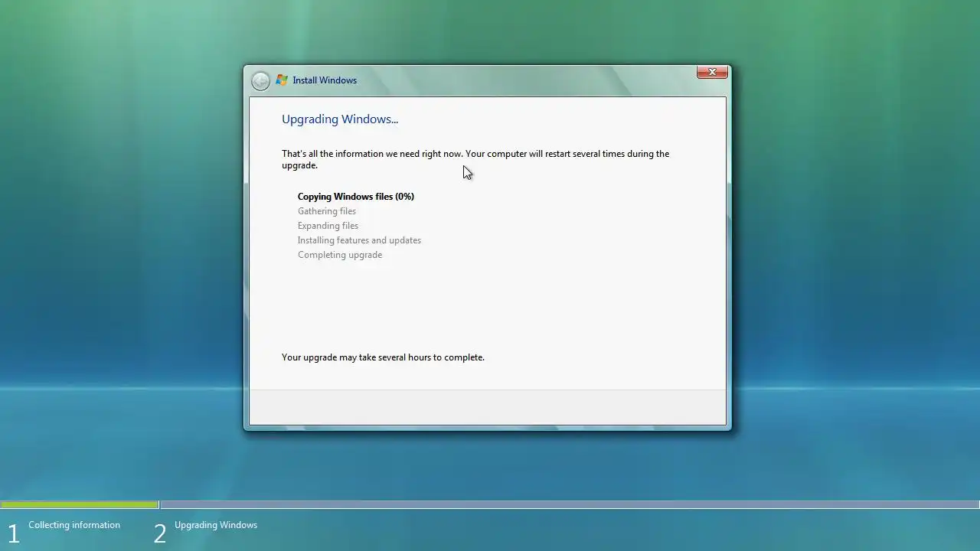Click the back arrow in Install Windows
Screen dimensions: 980x551
tap(260, 80)
